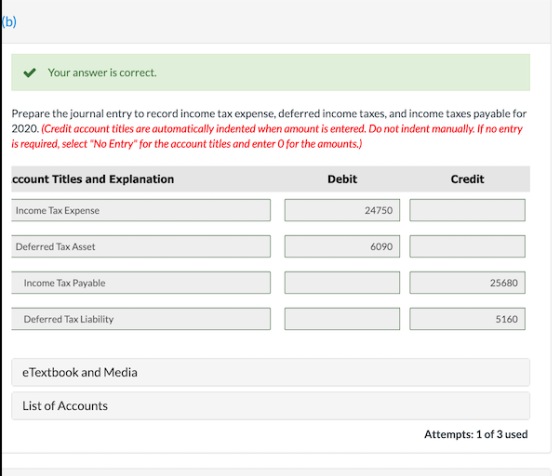The height and width of the screenshot is (476, 560).
Task: Expand the eTextbook and Media section
Action: [270, 372]
